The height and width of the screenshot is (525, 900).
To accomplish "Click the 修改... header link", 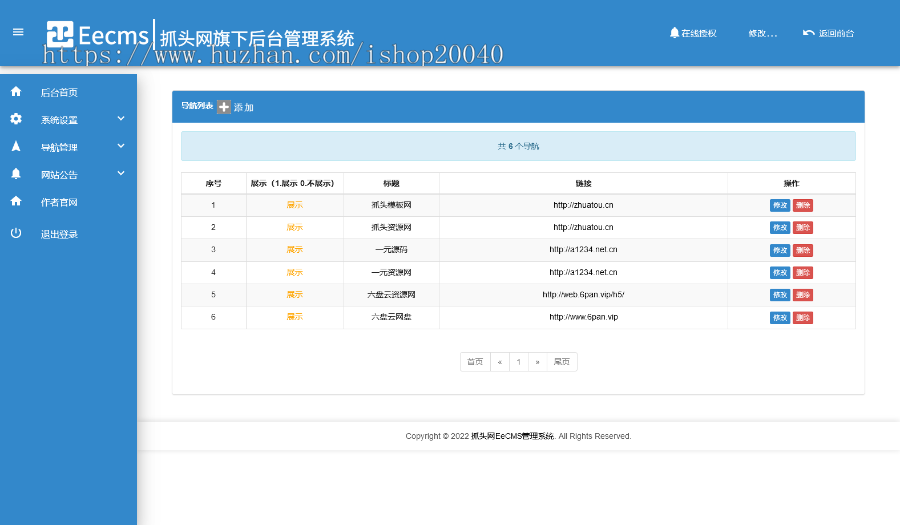I will coord(763,33).
